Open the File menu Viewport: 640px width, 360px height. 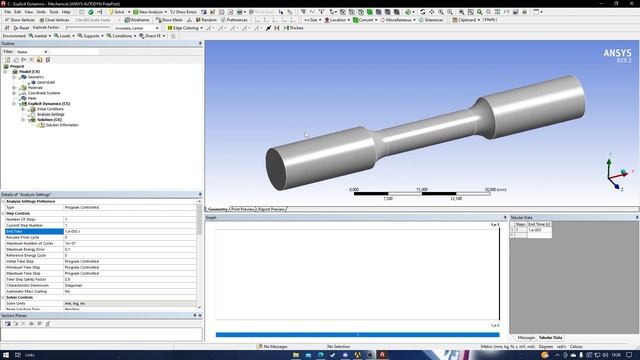point(8,12)
